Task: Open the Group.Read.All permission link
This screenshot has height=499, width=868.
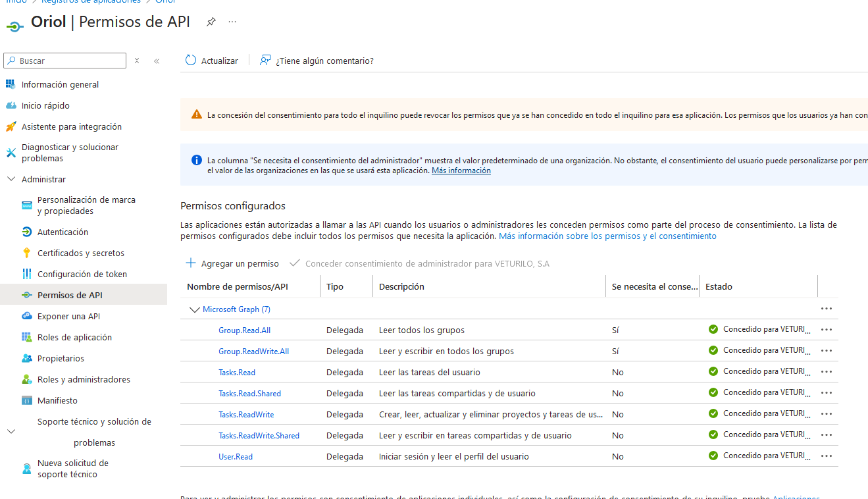Action: [x=244, y=330]
